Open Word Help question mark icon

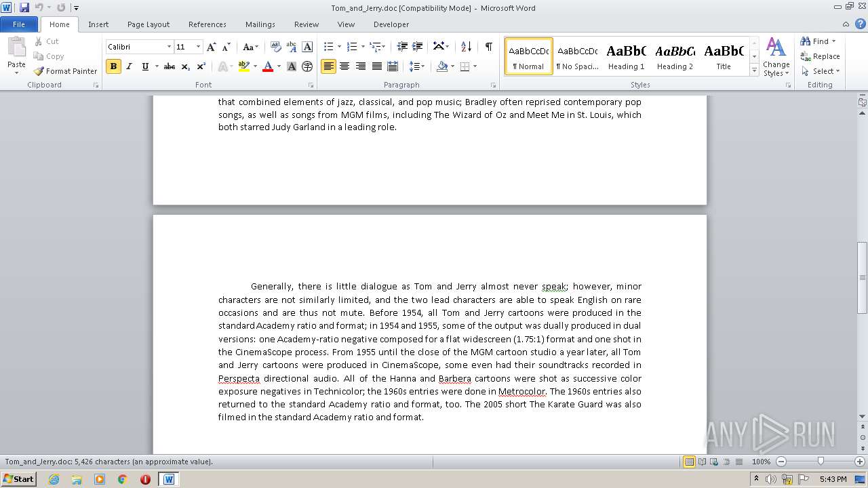coord(861,24)
